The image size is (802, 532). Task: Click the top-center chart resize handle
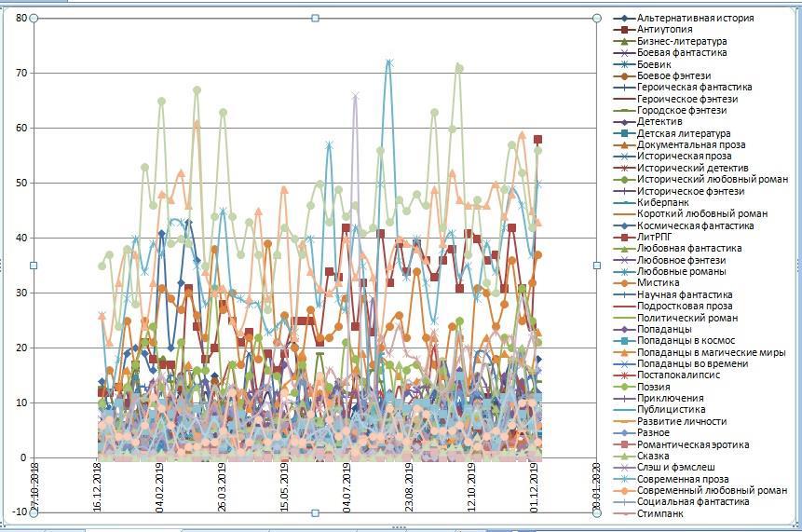[315, 18]
